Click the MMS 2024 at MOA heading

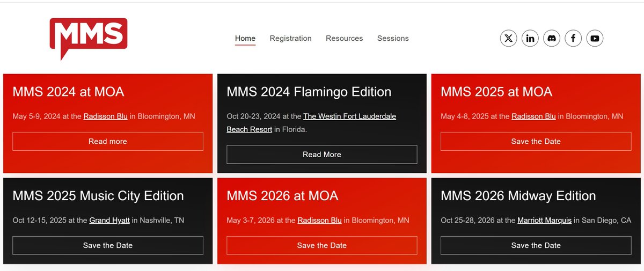(x=68, y=92)
